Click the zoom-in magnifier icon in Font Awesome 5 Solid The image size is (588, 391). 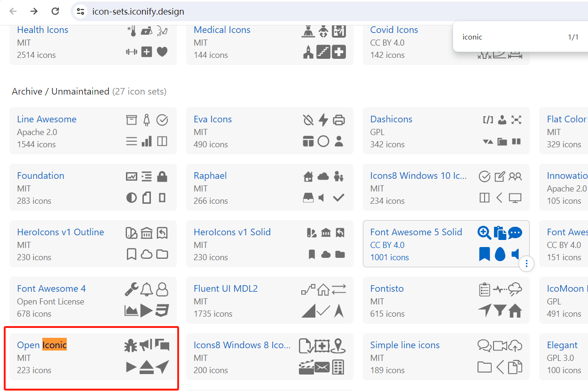[484, 232]
